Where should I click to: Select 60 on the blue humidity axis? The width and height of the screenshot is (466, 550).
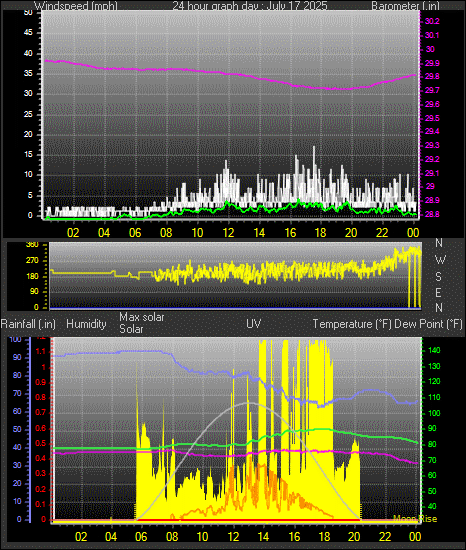coord(17,411)
